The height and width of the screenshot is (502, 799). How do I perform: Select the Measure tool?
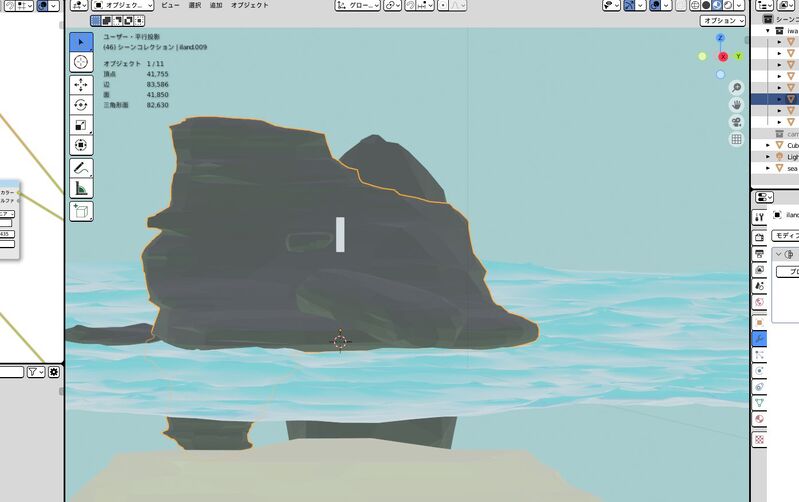[x=81, y=188]
